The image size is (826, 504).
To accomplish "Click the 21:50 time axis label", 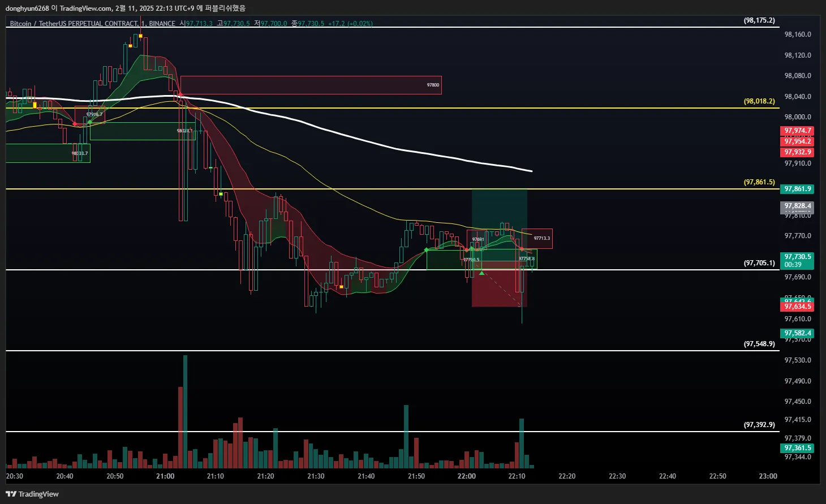I will (416, 476).
